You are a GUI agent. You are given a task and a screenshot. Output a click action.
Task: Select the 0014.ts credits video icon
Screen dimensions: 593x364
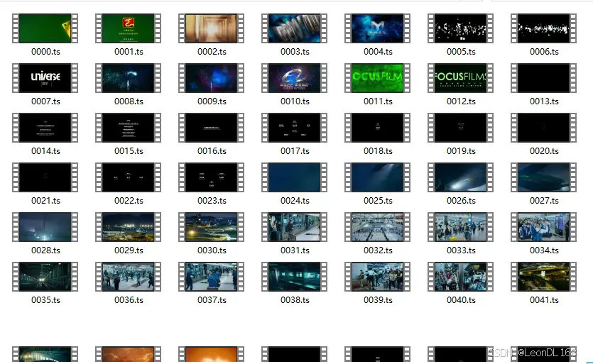(45, 128)
